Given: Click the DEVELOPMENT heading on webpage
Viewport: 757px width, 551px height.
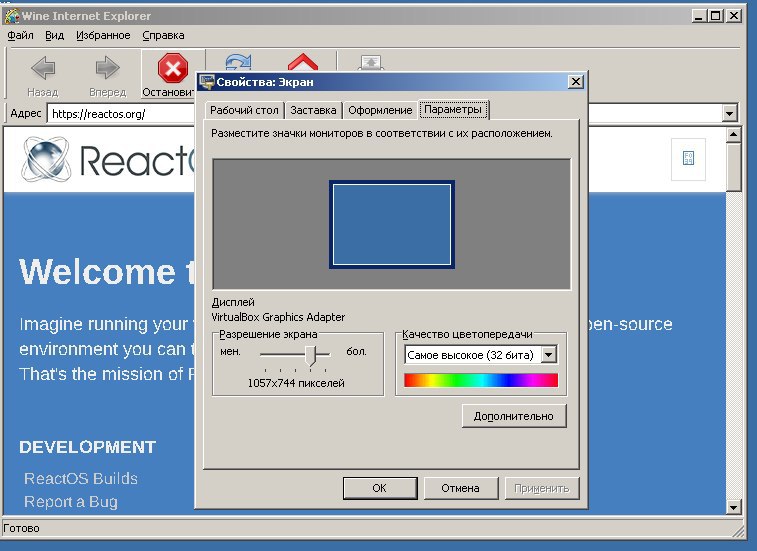Looking at the screenshot, I should coord(87,447).
